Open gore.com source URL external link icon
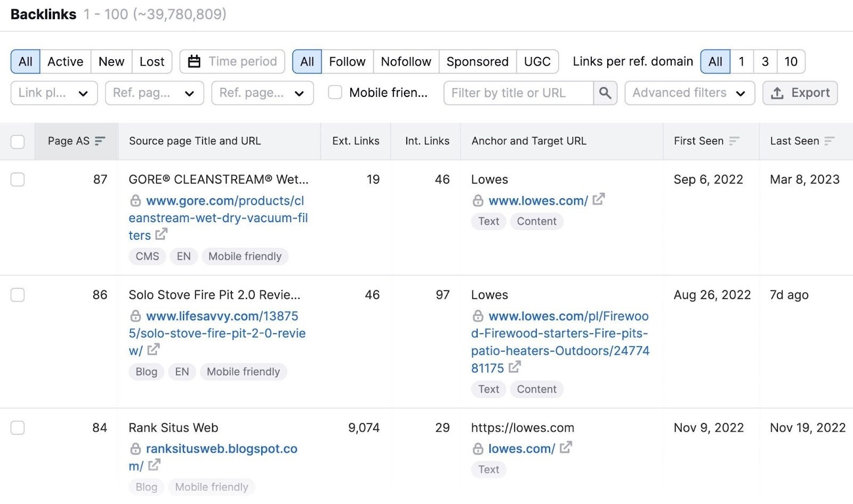The image size is (853, 504). pos(161,234)
